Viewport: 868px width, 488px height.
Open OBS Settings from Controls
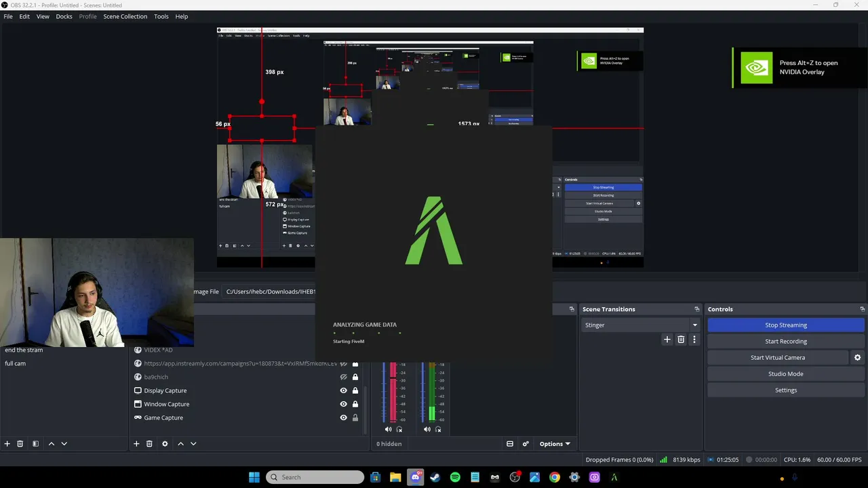[x=786, y=390]
